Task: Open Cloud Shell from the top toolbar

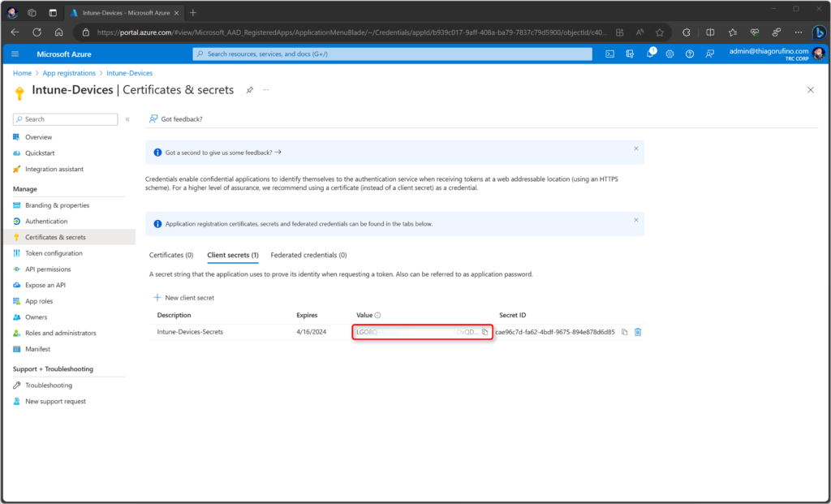Action: click(x=610, y=54)
